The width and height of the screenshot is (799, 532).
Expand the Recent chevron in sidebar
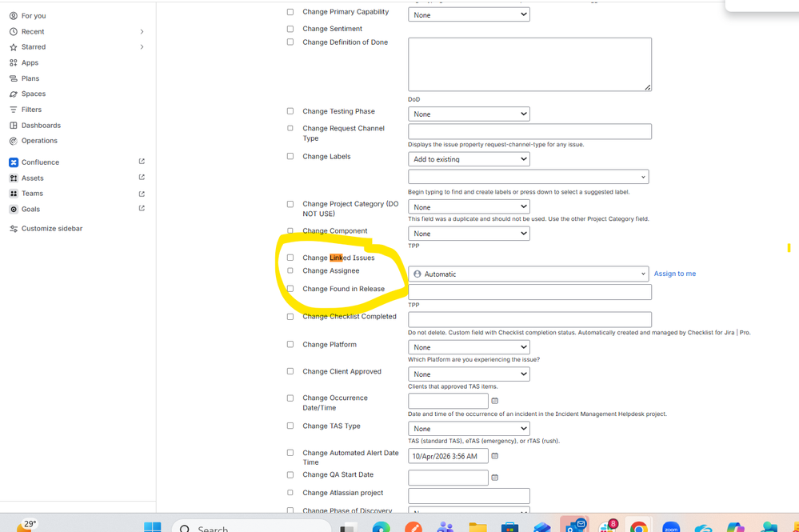pyautogui.click(x=142, y=31)
